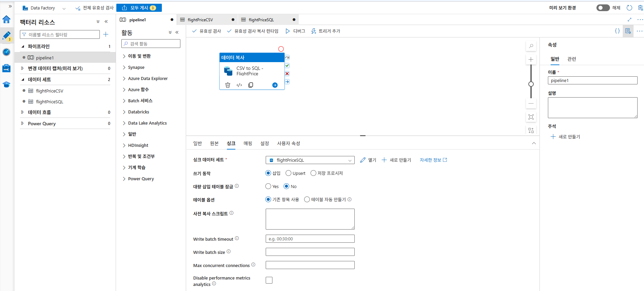Click the on-completion blue arrow connector
The image size is (644, 291).
(x=287, y=82)
